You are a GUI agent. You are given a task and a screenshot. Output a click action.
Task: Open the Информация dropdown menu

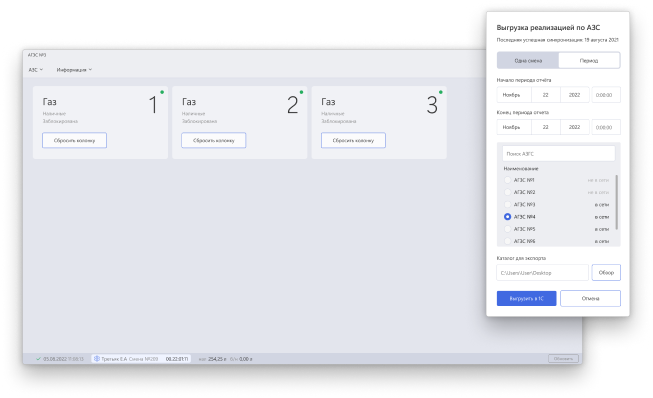[74, 70]
